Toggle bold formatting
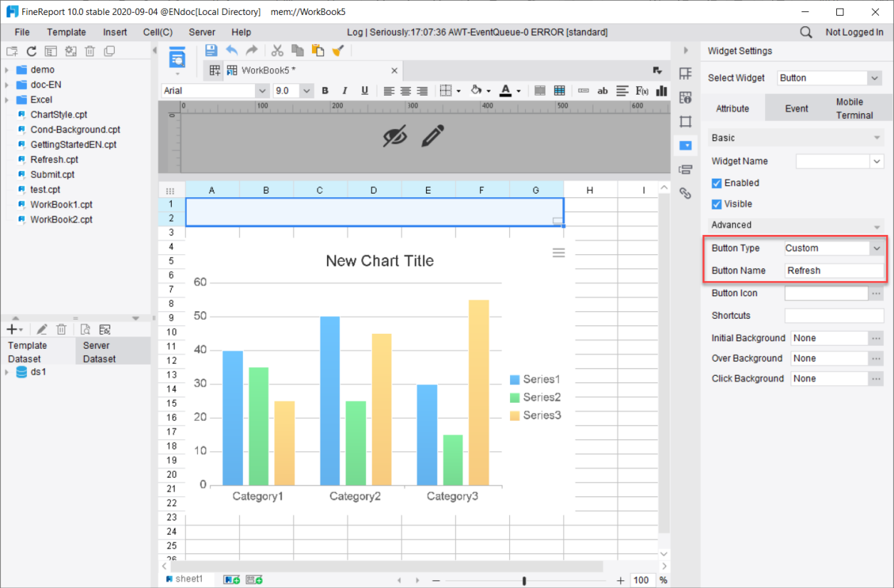The height and width of the screenshot is (588, 894). click(x=325, y=90)
